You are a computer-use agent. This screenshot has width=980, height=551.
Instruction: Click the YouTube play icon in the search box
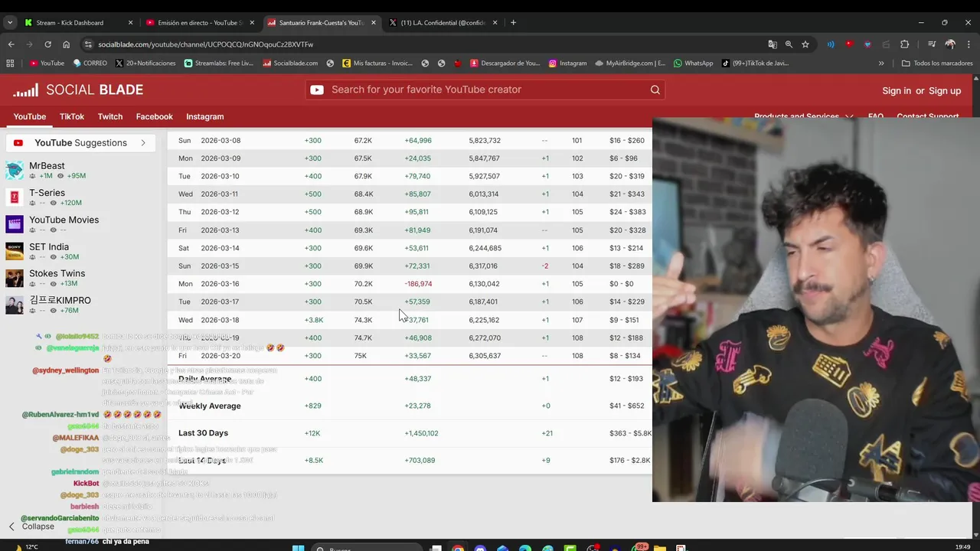tap(316, 90)
